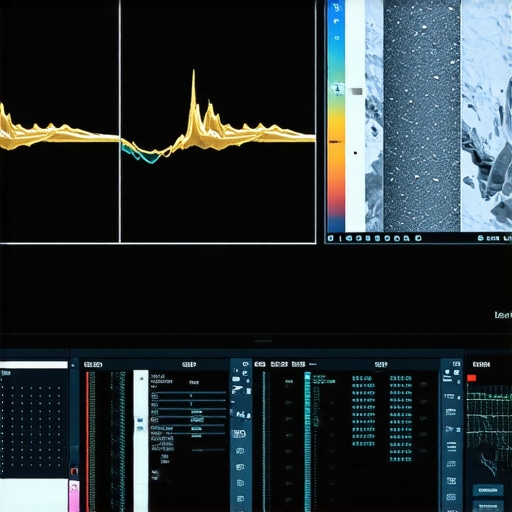
Task: Click the bottom icon of the right blue icon strip
Action: 451,497
